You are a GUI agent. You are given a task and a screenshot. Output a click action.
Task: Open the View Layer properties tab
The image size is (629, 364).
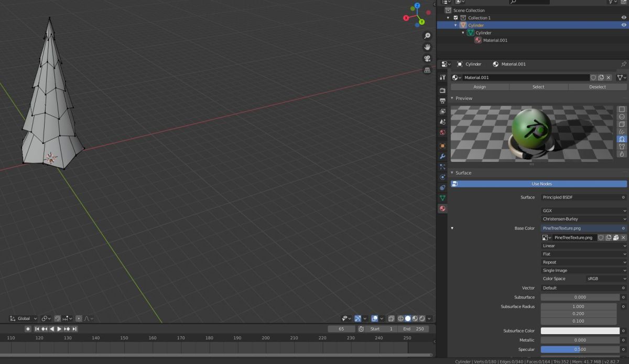click(x=442, y=112)
